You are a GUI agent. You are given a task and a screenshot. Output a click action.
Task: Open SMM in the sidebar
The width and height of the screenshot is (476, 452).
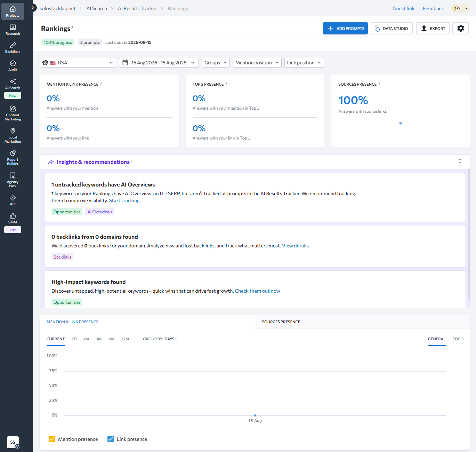[13, 218]
